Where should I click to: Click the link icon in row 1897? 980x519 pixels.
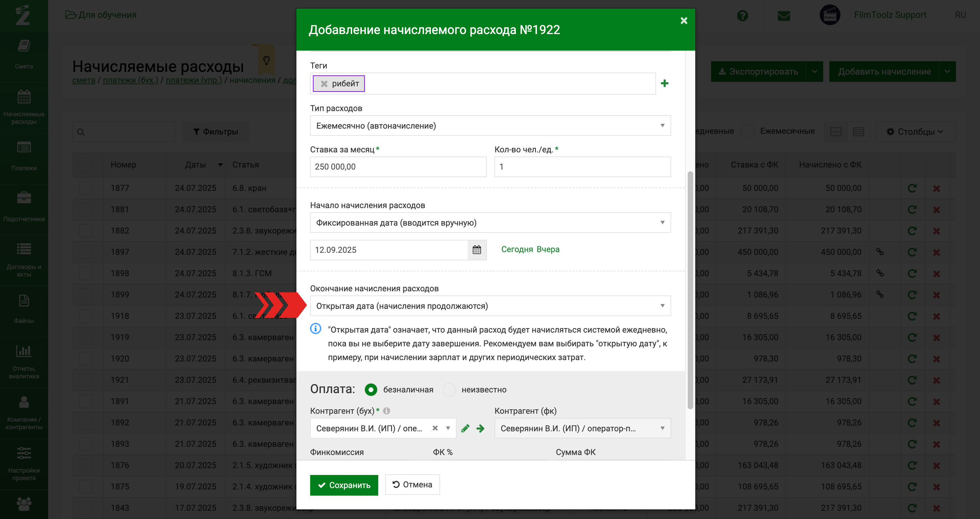[x=880, y=252]
